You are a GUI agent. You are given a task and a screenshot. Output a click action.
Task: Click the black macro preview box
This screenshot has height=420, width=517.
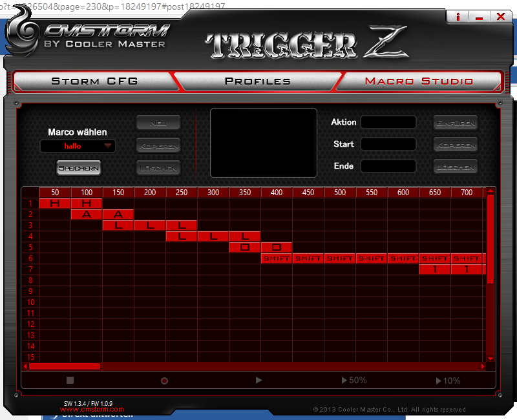[x=264, y=143]
